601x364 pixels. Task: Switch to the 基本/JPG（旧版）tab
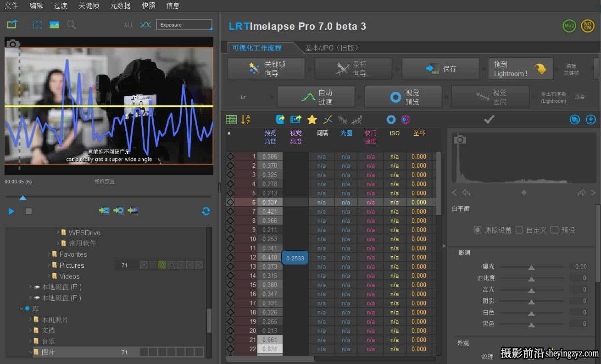(x=332, y=48)
